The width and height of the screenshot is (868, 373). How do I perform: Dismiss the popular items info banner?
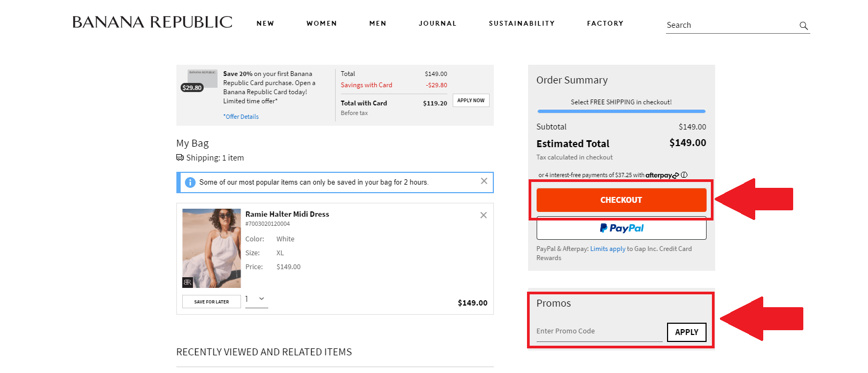(484, 181)
